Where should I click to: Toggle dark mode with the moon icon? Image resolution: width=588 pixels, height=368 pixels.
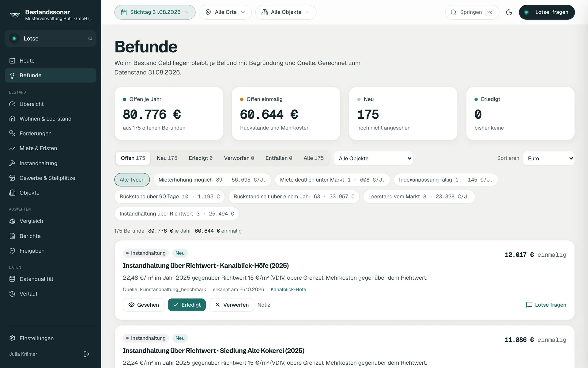(x=509, y=12)
